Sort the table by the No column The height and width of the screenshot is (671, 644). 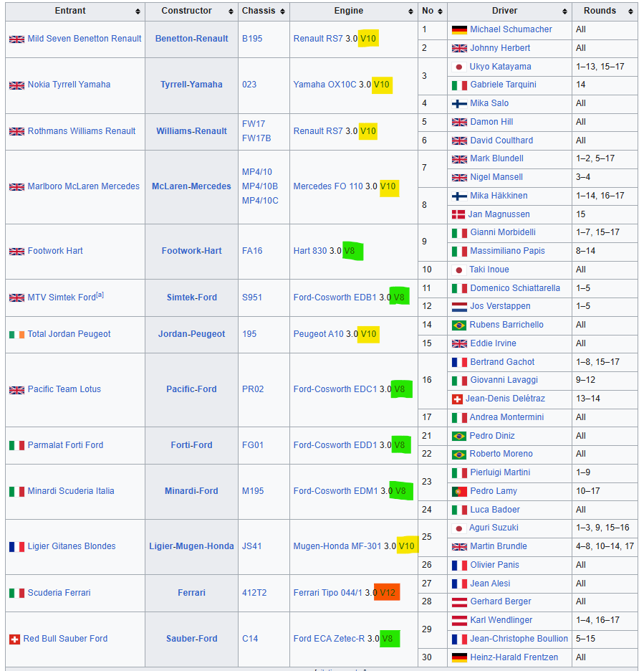pos(440,11)
